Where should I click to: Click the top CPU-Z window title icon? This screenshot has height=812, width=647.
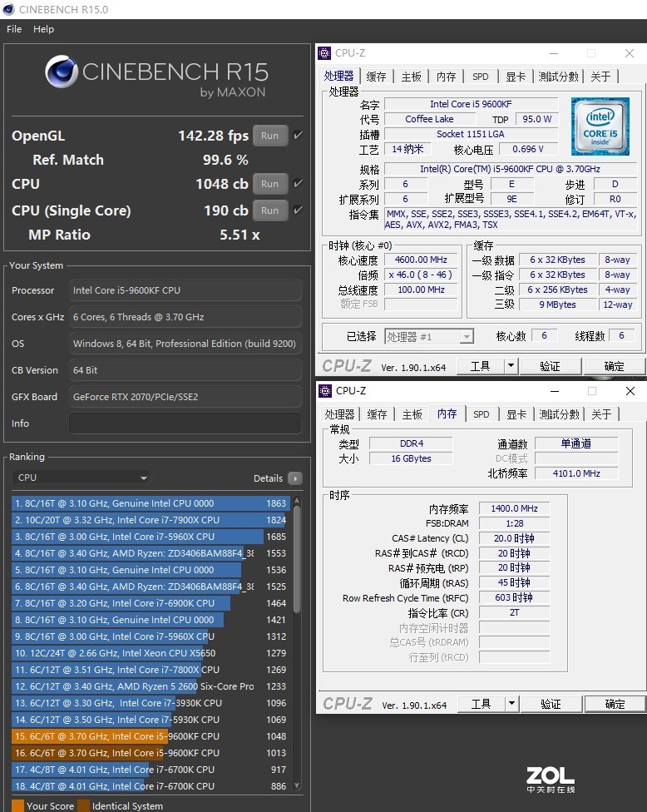tap(324, 52)
